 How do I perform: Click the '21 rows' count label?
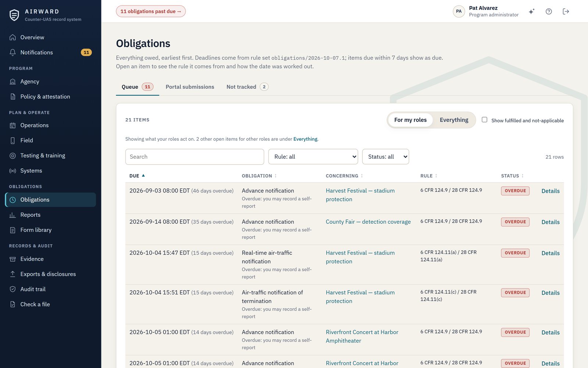(x=554, y=157)
